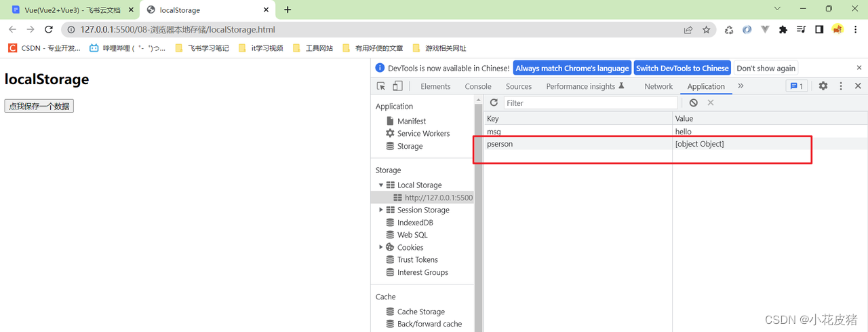Image resolution: width=868 pixels, height=332 pixels.
Task: Switch to the Performance insights tab
Action: tap(585, 86)
